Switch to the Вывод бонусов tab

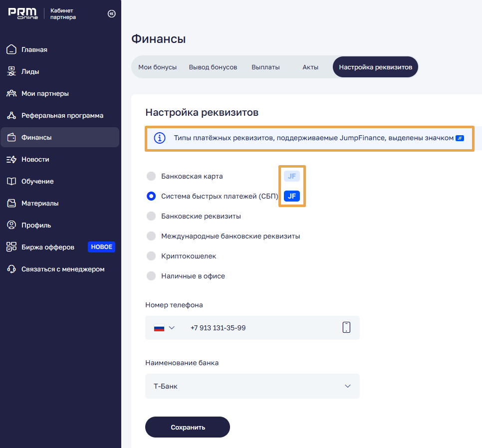[213, 67]
